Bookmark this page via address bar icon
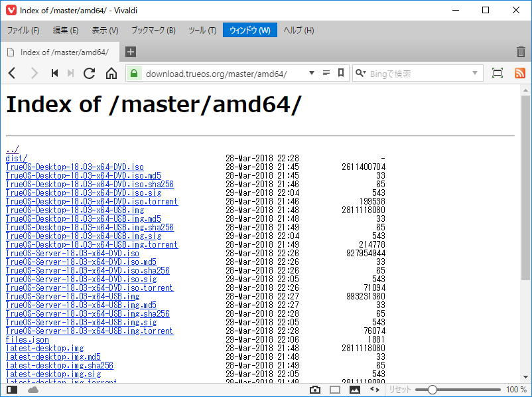Screen dimensions: 532x397 click(341, 72)
